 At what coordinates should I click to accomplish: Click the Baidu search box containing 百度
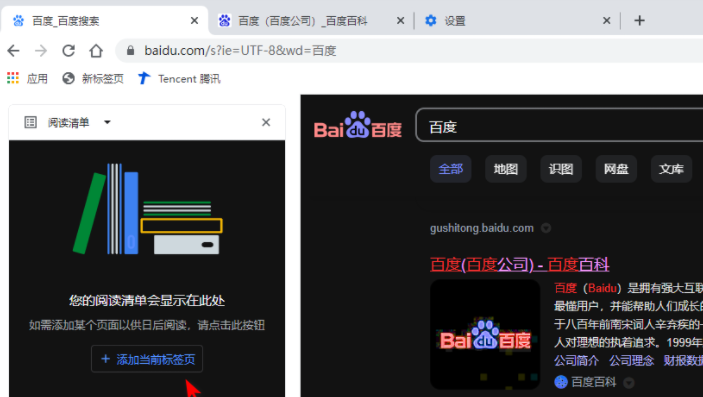(x=560, y=125)
